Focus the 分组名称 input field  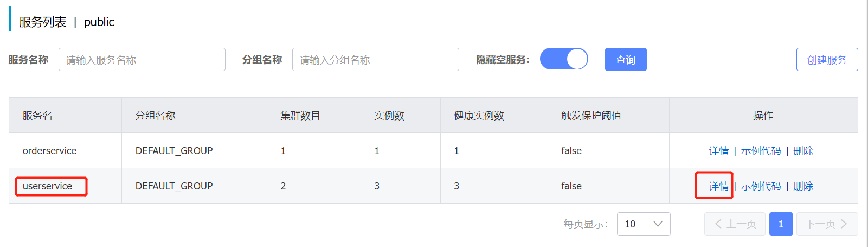(375, 60)
